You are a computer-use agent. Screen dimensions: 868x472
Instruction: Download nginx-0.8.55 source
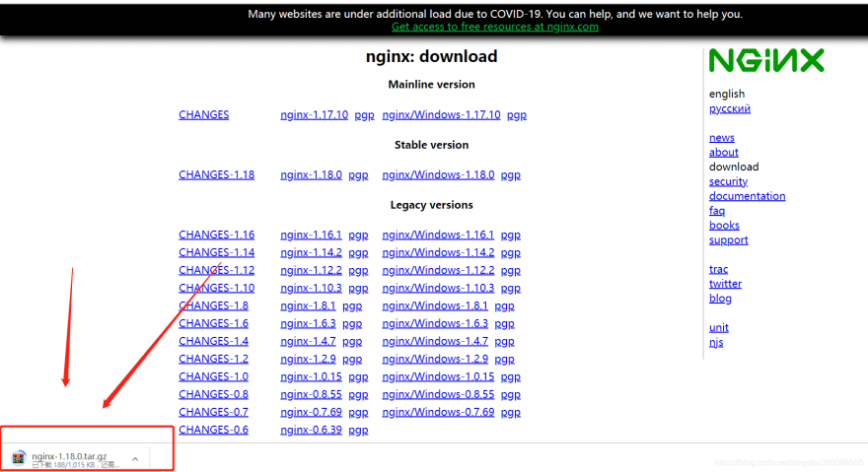pyautogui.click(x=311, y=394)
